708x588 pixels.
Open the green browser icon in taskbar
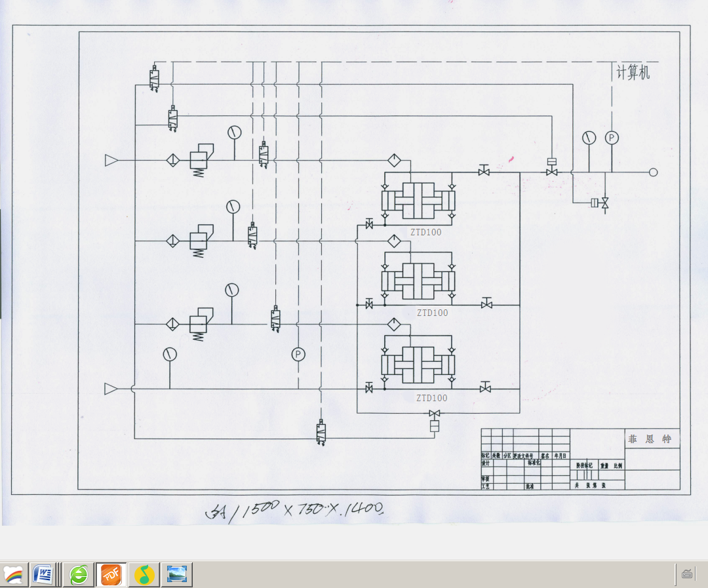point(79,575)
